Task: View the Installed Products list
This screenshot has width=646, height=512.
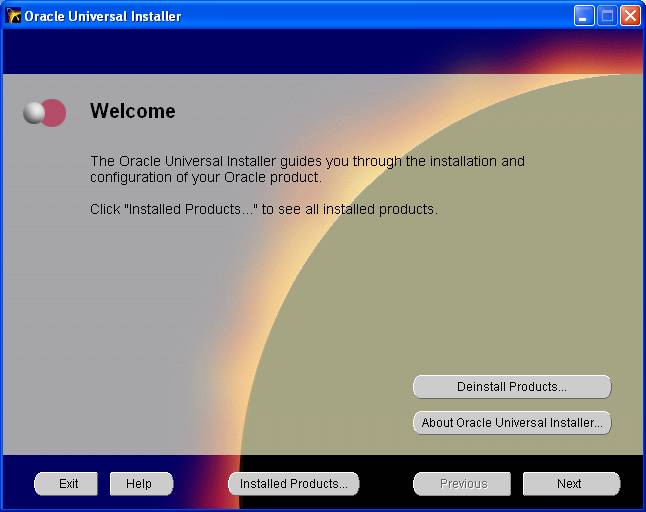Action: tap(294, 484)
